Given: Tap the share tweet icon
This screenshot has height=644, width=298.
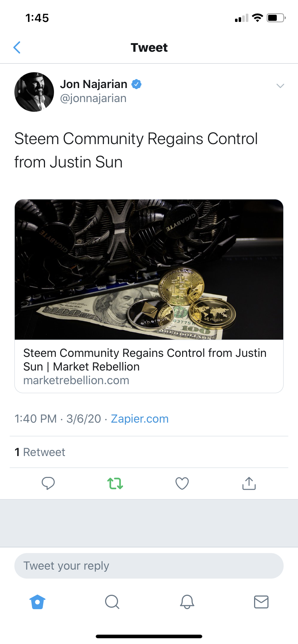Looking at the screenshot, I should tap(249, 483).
